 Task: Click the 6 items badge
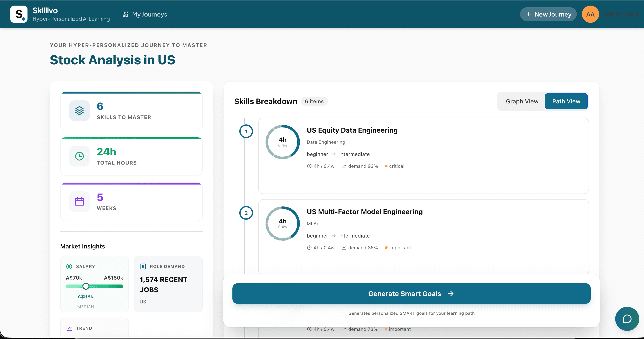(x=314, y=101)
